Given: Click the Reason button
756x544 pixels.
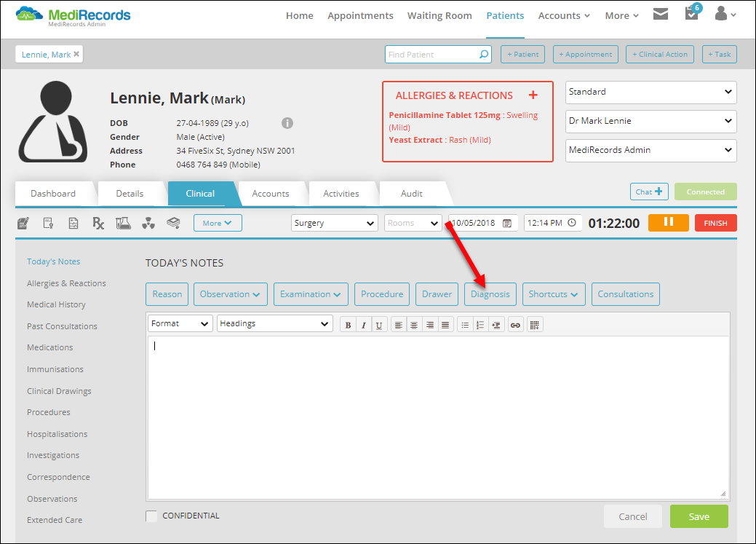Looking at the screenshot, I should coord(167,294).
